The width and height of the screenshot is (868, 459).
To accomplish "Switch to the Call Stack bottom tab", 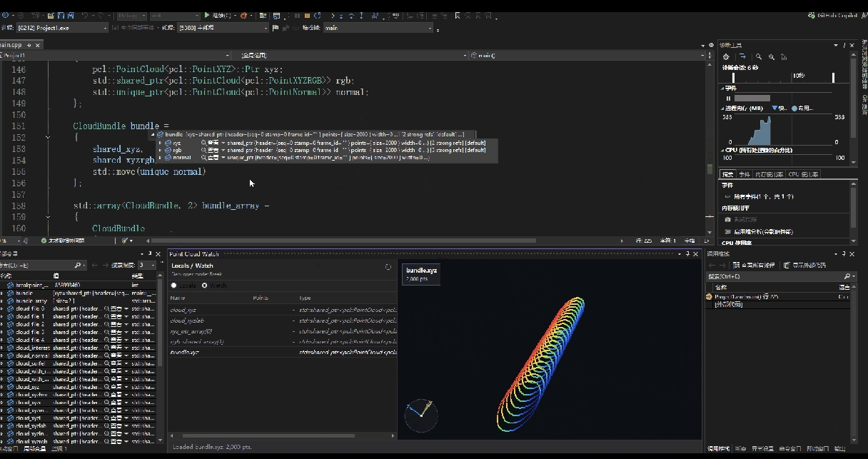I will point(718,449).
